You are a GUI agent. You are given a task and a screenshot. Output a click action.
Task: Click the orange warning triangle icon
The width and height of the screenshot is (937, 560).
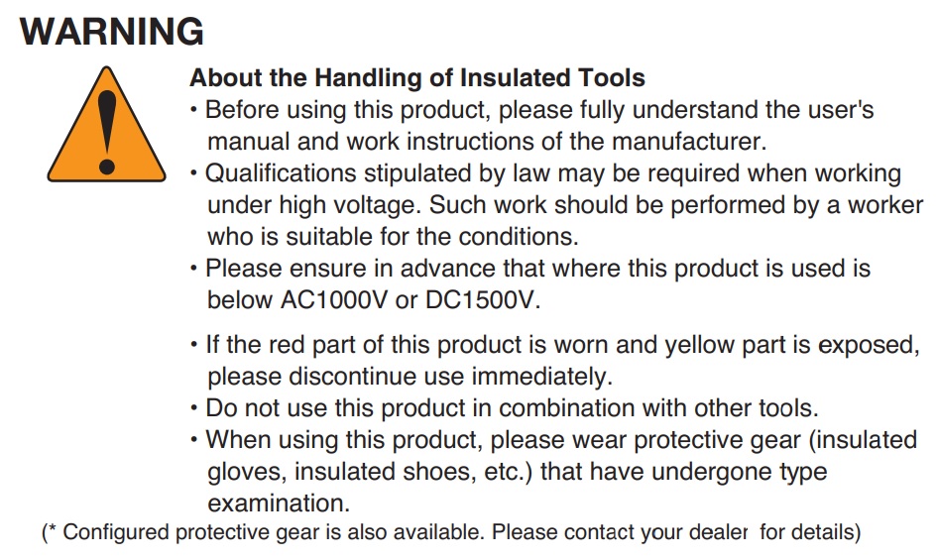click(106, 126)
